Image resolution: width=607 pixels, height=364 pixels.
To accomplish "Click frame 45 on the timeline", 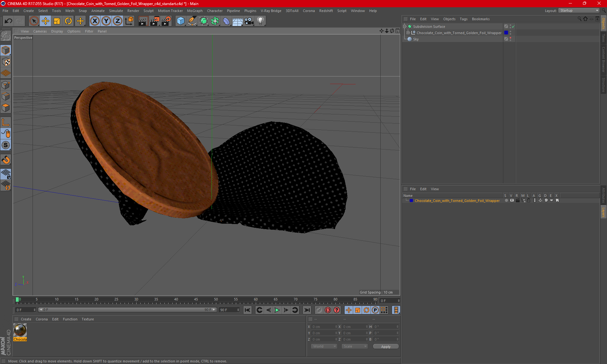I will click(x=196, y=300).
